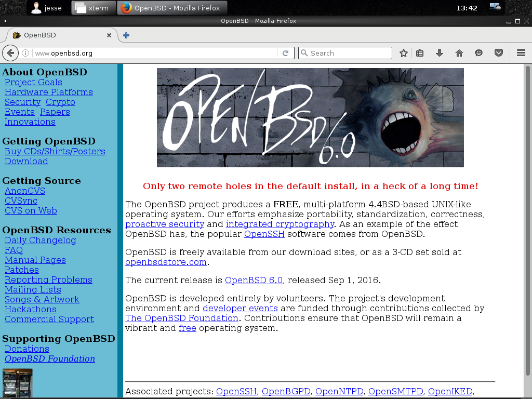Open Buy CDs/Shirts/Posters link
The image size is (532, 399).
pyautogui.click(x=55, y=151)
